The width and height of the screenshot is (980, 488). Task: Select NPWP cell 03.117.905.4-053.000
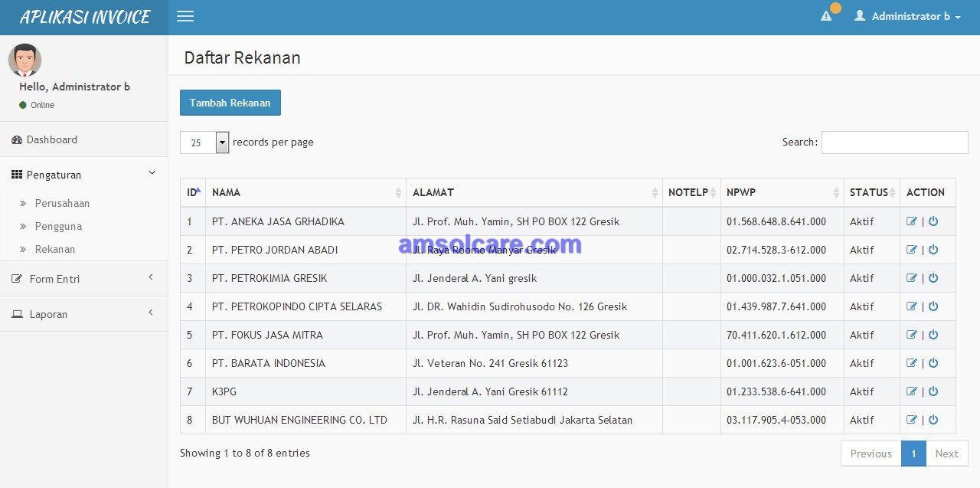click(782, 420)
